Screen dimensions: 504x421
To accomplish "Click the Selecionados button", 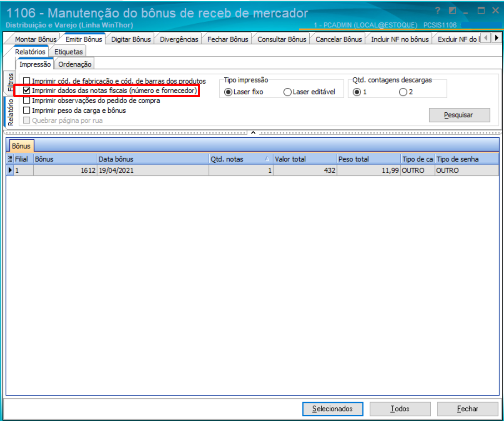I will (x=333, y=409).
